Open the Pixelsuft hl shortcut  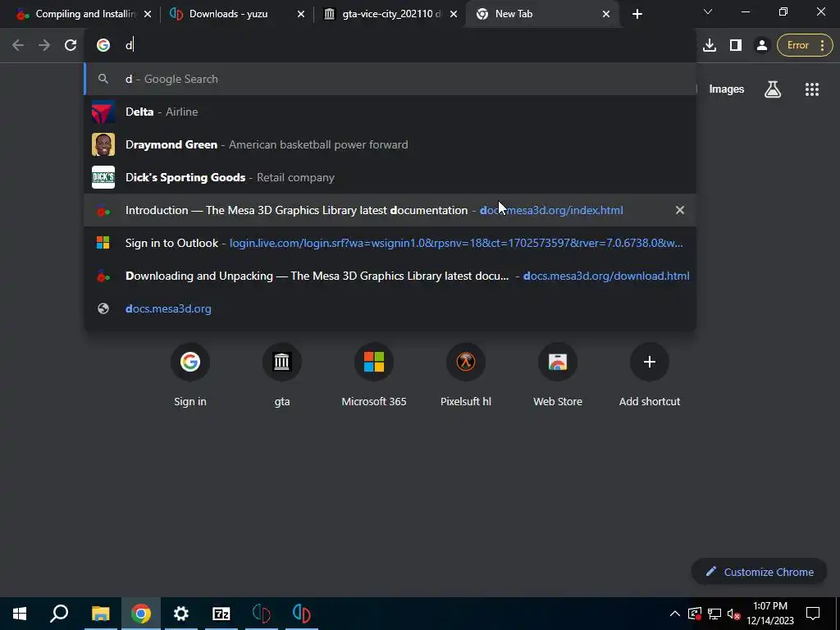tap(466, 375)
